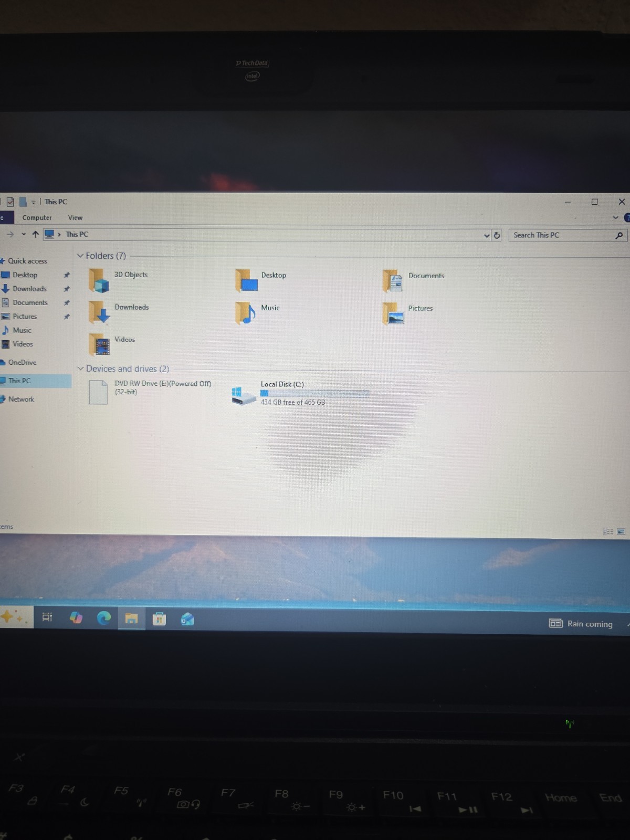Expand the breadcrumb chevron before This PC
This screenshot has height=840, width=630.
coord(59,234)
